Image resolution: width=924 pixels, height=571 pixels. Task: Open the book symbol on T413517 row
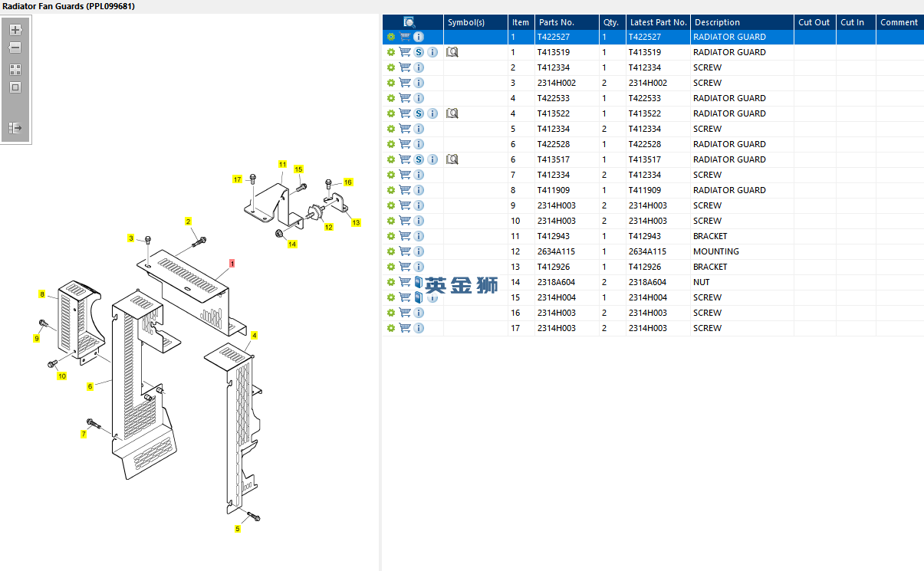452,159
